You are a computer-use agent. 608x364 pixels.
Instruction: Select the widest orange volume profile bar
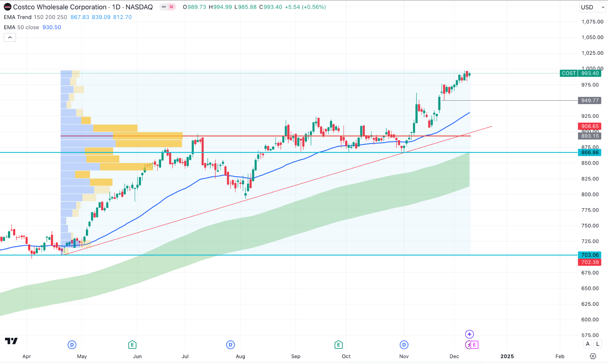tap(148, 136)
